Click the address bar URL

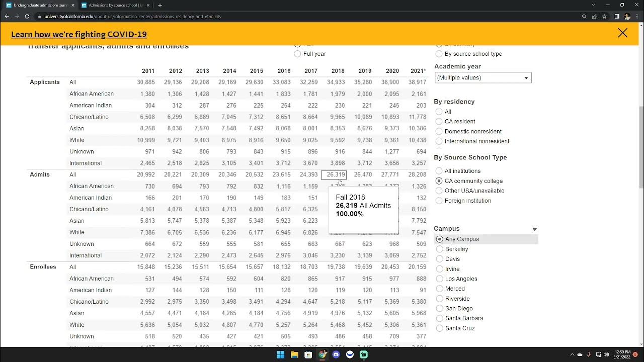[x=133, y=16]
